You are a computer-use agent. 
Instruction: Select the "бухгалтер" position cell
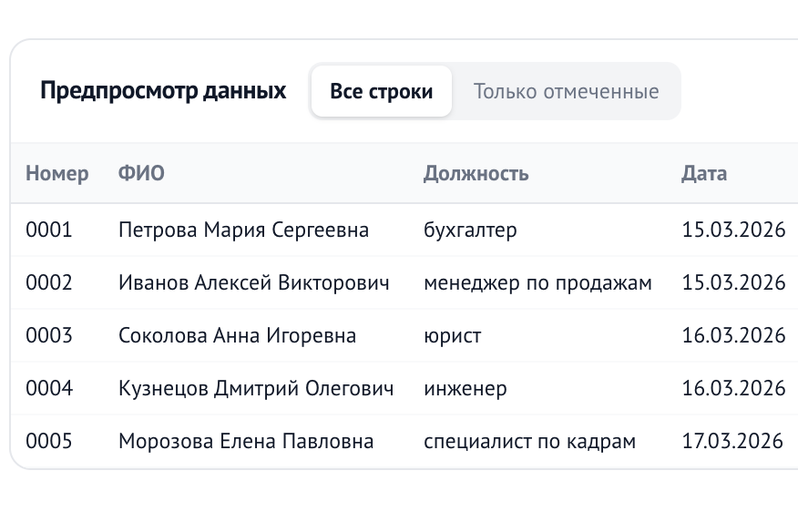click(470, 230)
